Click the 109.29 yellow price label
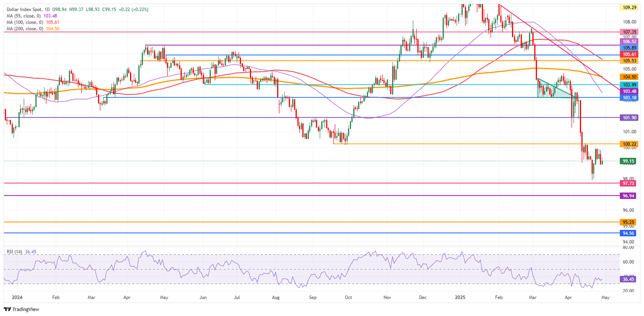 (628, 8)
